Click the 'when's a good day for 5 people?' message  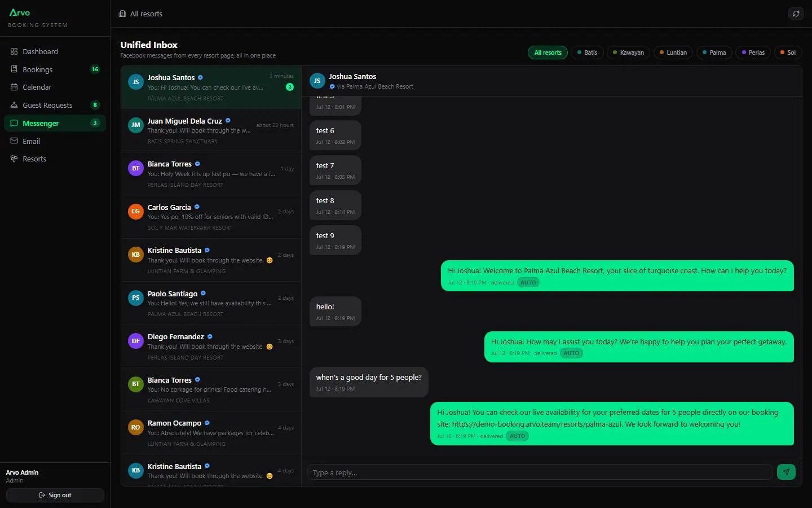tap(369, 382)
